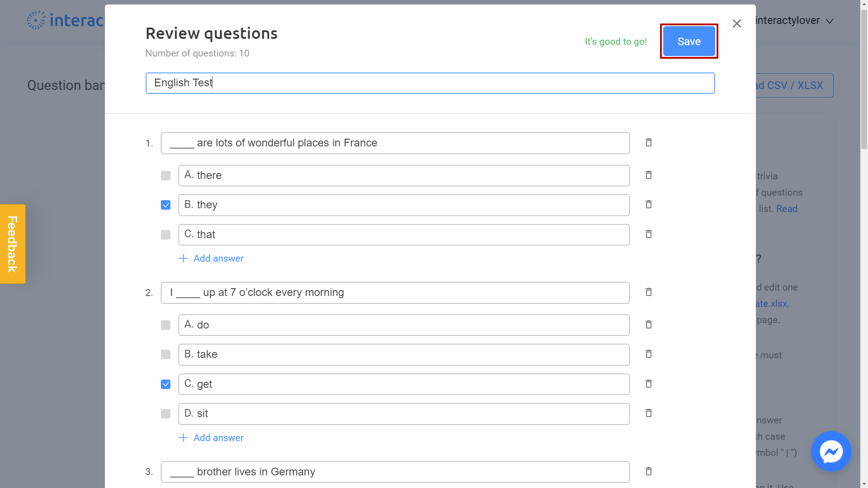Close the Review questions dialog
This screenshot has width=868, height=488.
pyautogui.click(x=737, y=23)
